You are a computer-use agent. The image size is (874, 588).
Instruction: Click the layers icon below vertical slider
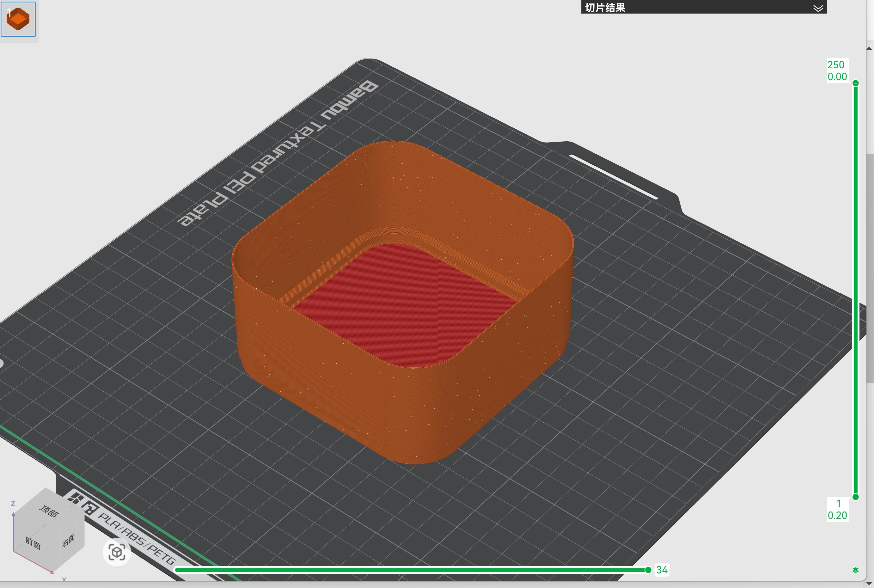click(855, 570)
